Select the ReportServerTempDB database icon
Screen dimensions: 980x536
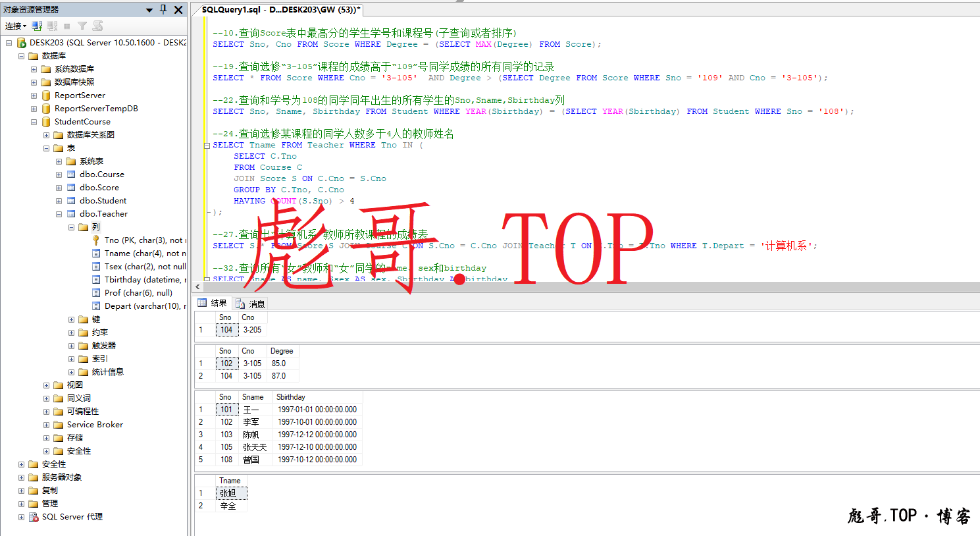pyautogui.click(x=46, y=109)
